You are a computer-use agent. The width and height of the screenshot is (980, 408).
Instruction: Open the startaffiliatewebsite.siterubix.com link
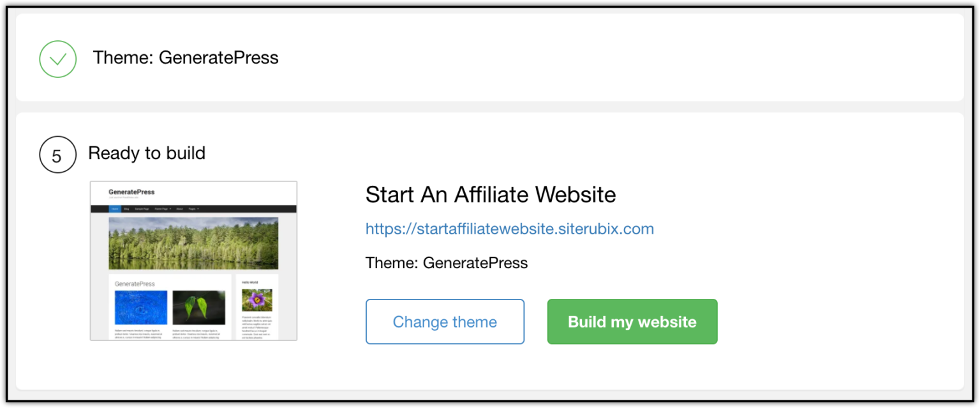click(x=509, y=229)
